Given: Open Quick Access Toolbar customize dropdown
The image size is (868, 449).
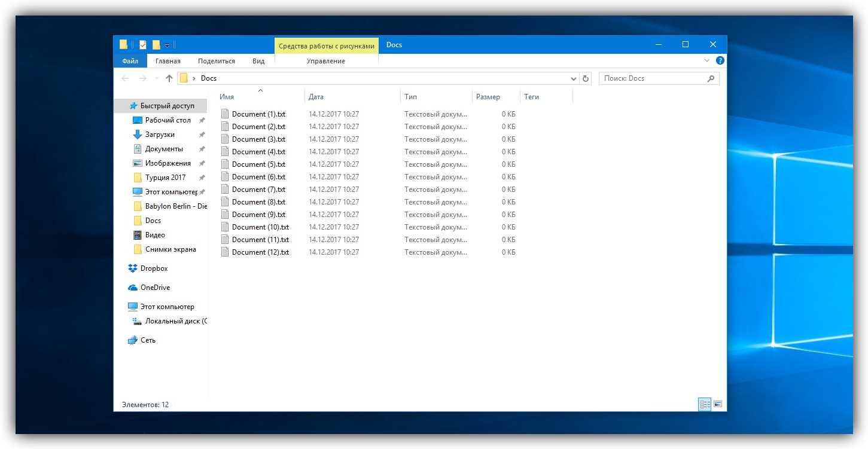Looking at the screenshot, I should pos(167,45).
